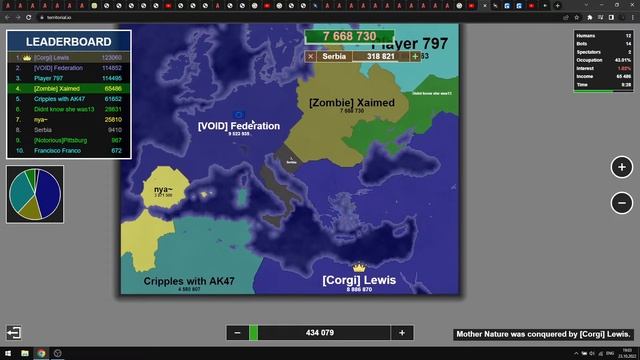Click the leaderboard crown icon next to Lewis
Screen dimensions: 640x360
pyautogui.click(x=27, y=58)
